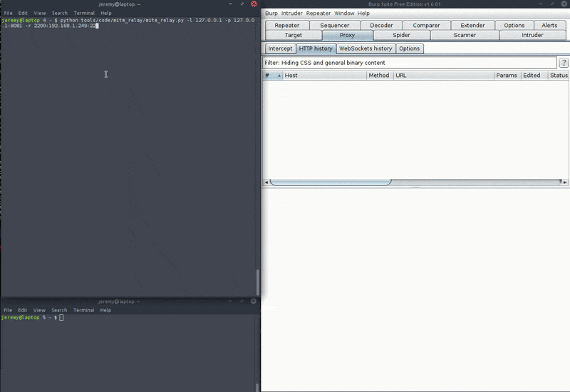Open the top-level Options tab
Viewport: 570px width, 392px height.
click(514, 25)
